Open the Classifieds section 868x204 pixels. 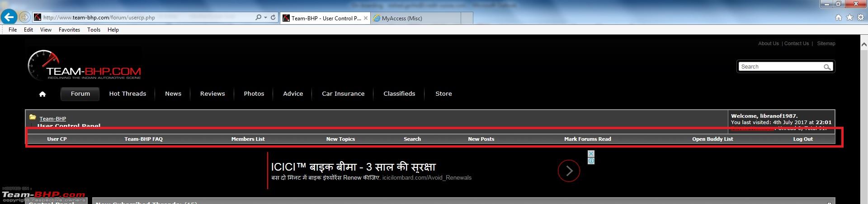click(x=399, y=94)
